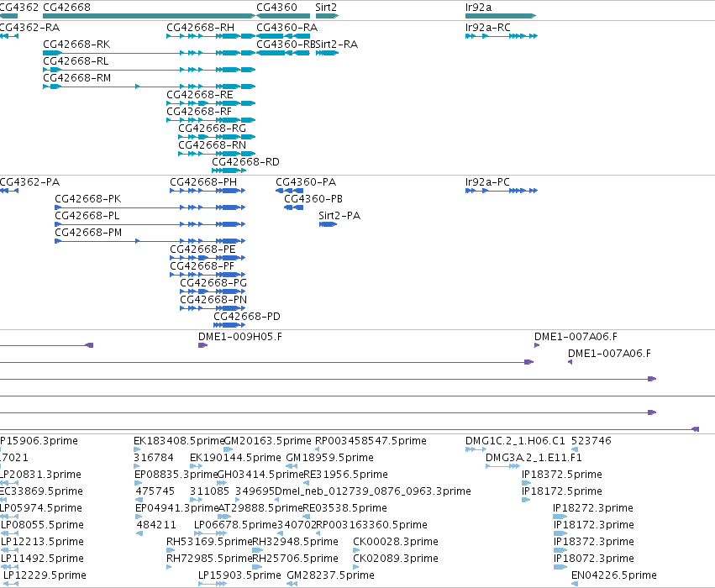The width and height of the screenshot is (715, 588).
Task: Click EST LP06678.5prime
Action: pos(236,525)
